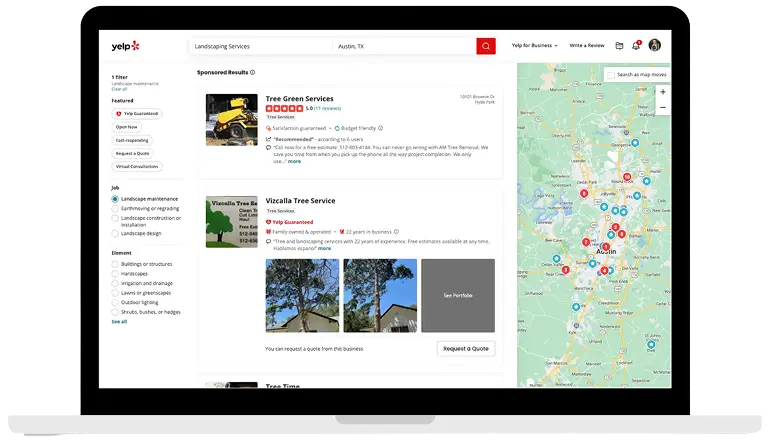Apply the Yelp Guaranteed filter chip
This screenshot has height=445, width=769.
pyautogui.click(x=137, y=114)
